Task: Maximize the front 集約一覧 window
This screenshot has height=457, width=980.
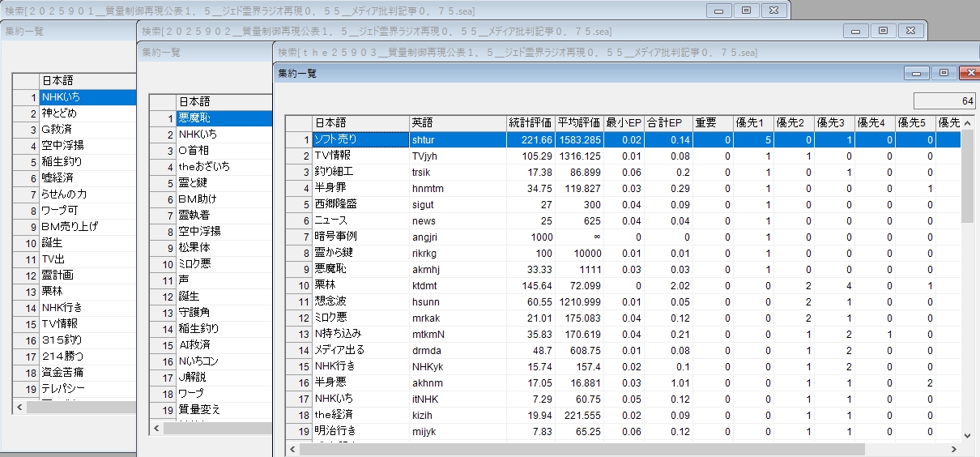Action: 944,73
